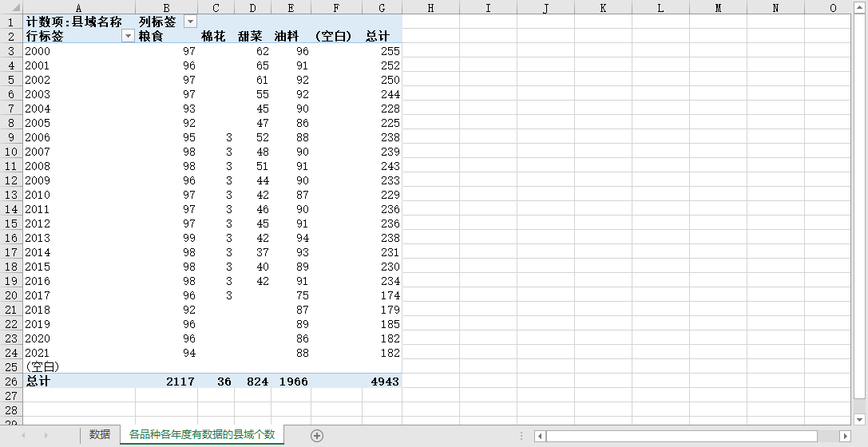
Task: Select row 13 header
Action: [11, 195]
